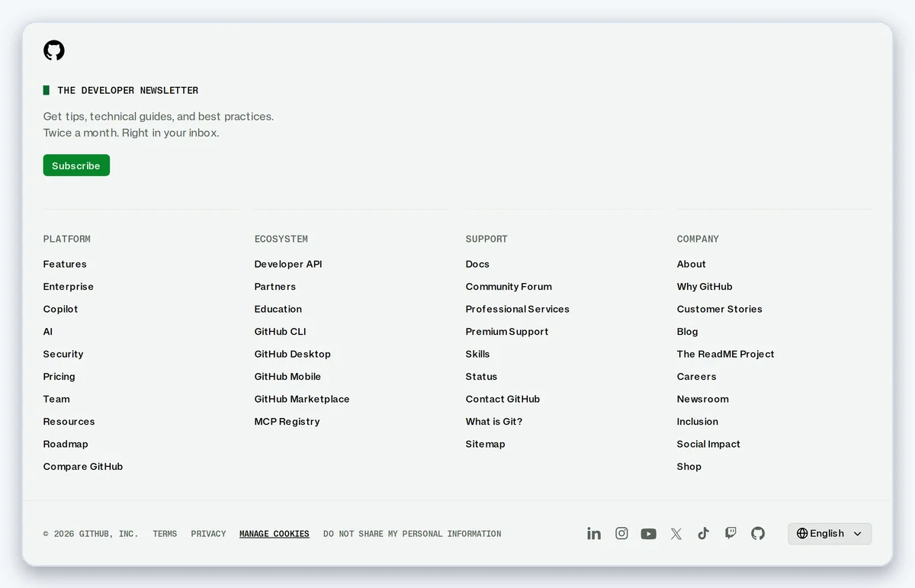This screenshot has width=915, height=588.
Task: Open the Education link
Action: pyautogui.click(x=278, y=309)
